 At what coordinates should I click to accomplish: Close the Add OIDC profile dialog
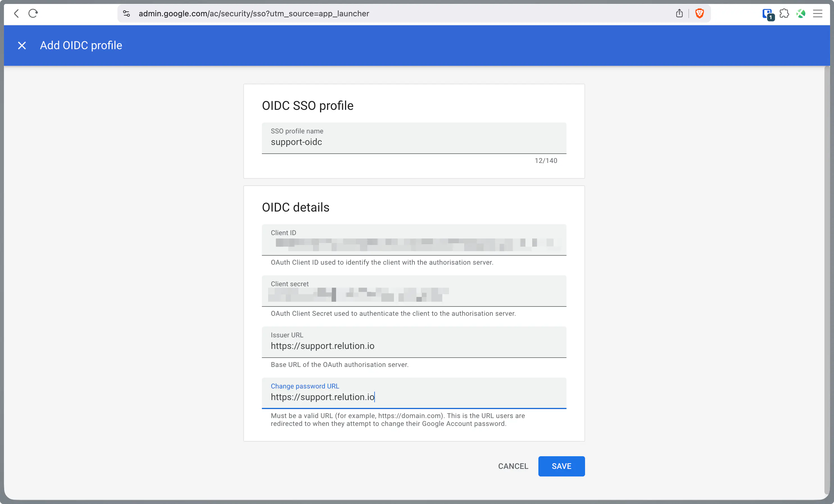pyautogui.click(x=22, y=45)
